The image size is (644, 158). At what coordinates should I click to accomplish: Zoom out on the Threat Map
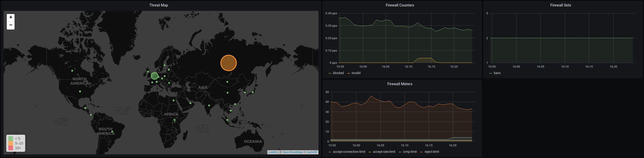11,25
